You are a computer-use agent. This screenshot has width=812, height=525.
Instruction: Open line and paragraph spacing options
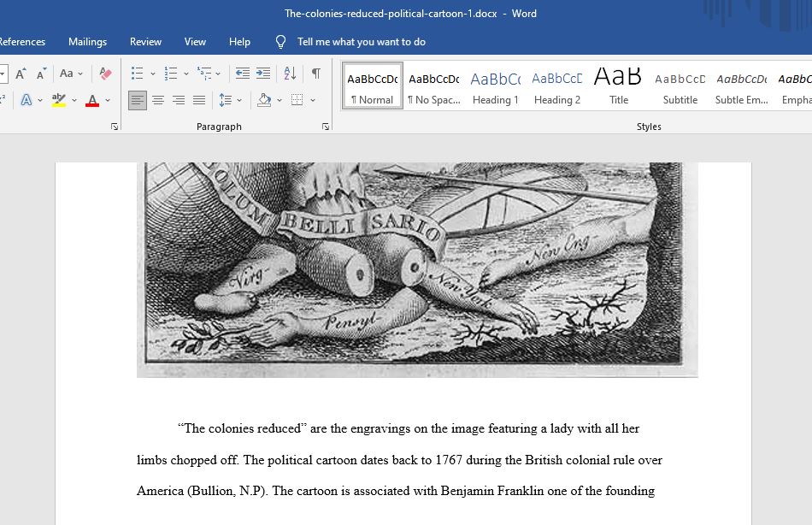[x=226, y=100]
